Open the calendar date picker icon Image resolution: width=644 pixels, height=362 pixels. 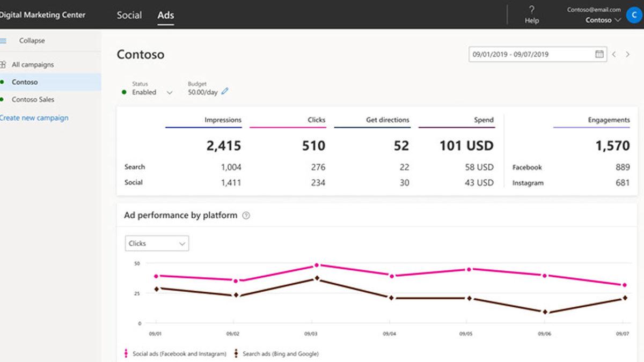pos(599,54)
